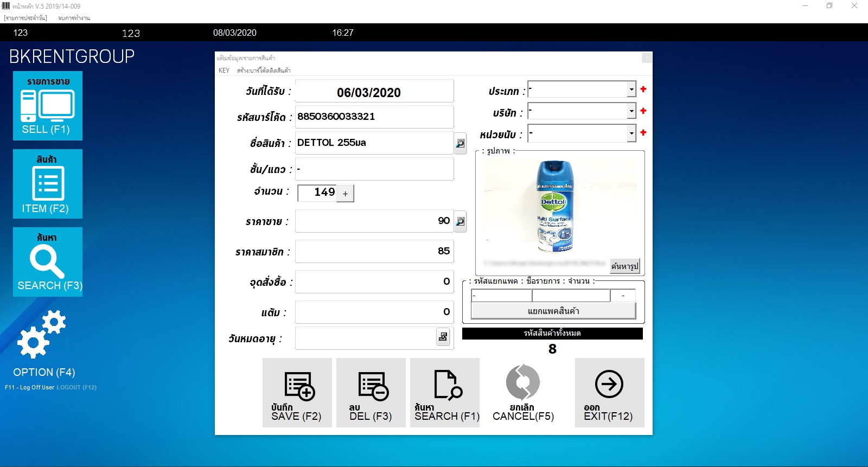Image resolution: width=868 pixels, height=467 pixels.
Task: Click the points แต้ม field
Action: (x=374, y=312)
